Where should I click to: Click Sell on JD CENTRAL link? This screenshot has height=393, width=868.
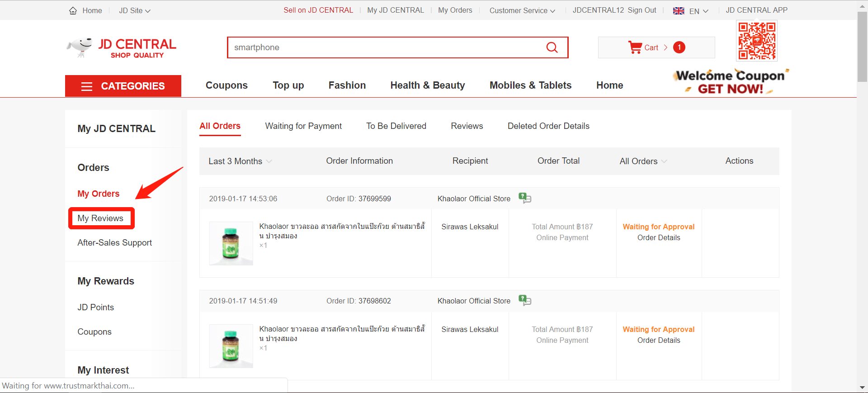pos(318,10)
